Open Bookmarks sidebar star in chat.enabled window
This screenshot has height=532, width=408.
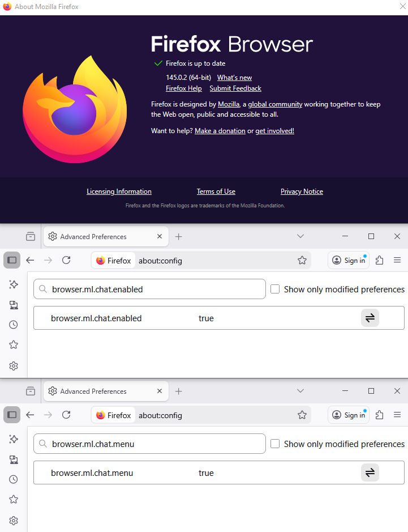click(14, 345)
